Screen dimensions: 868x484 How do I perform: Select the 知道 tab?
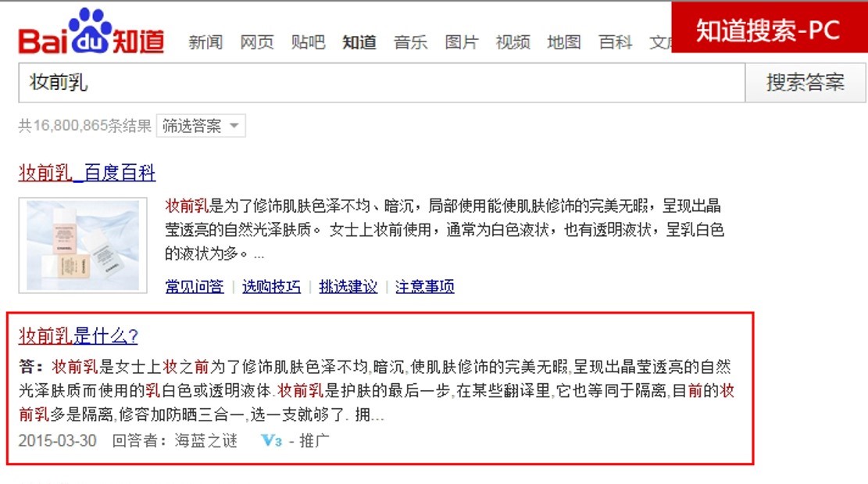pos(359,42)
